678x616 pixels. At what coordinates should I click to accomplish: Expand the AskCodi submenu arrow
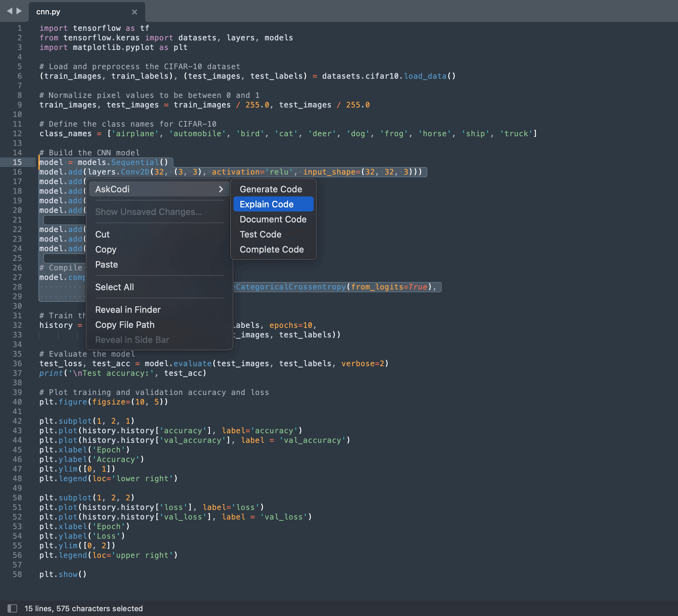point(221,189)
